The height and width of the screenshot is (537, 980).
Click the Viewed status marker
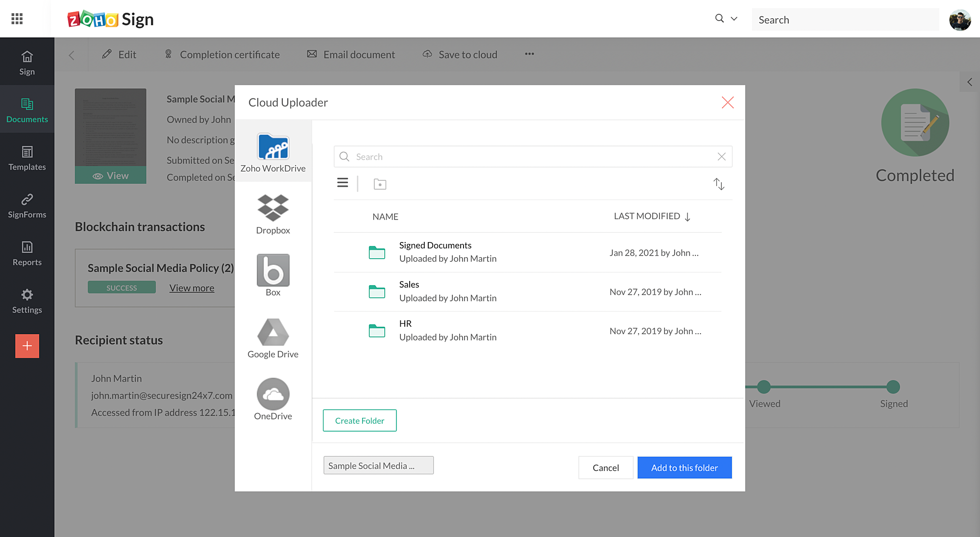763,387
